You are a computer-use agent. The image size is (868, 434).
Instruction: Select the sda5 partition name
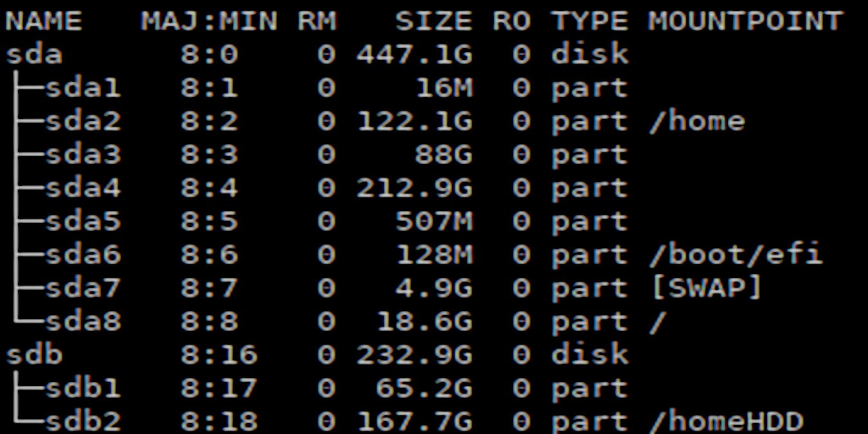[x=82, y=222]
